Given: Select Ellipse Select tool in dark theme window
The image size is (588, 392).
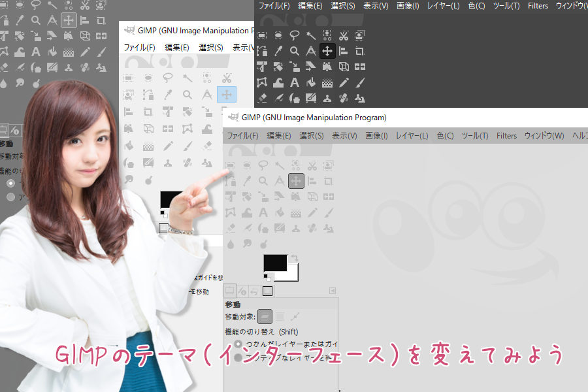Looking at the screenshot, I should (x=278, y=36).
